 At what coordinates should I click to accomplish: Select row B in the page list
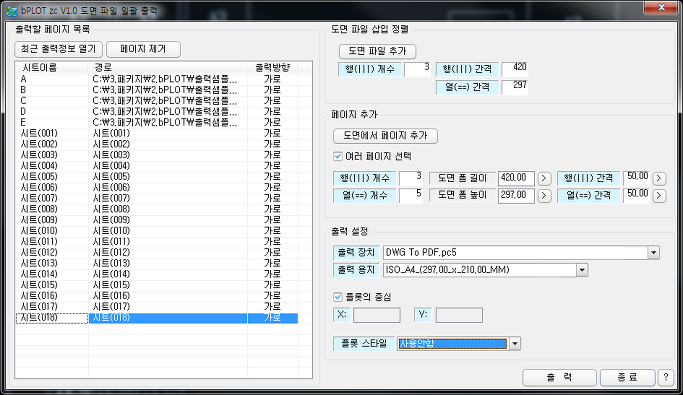pyautogui.click(x=24, y=90)
